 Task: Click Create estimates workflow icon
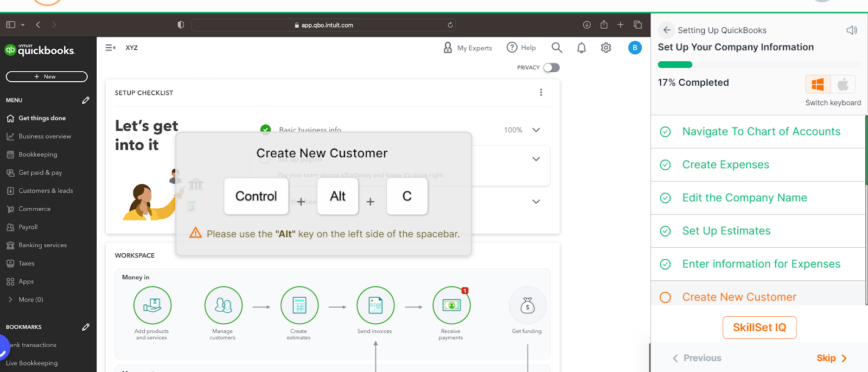[299, 305]
